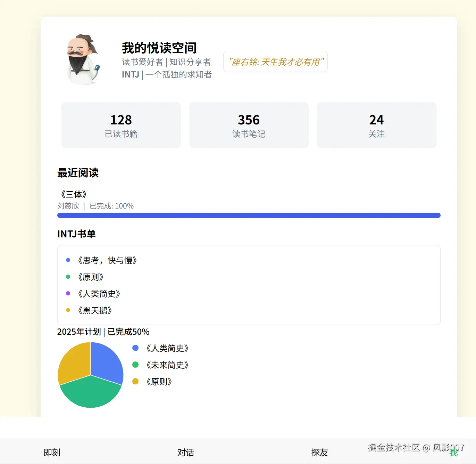Select the 《人类简史》 legend entry
Image resolution: width=476 pixels, height=464 pixels.
click(x=168, y=348)
